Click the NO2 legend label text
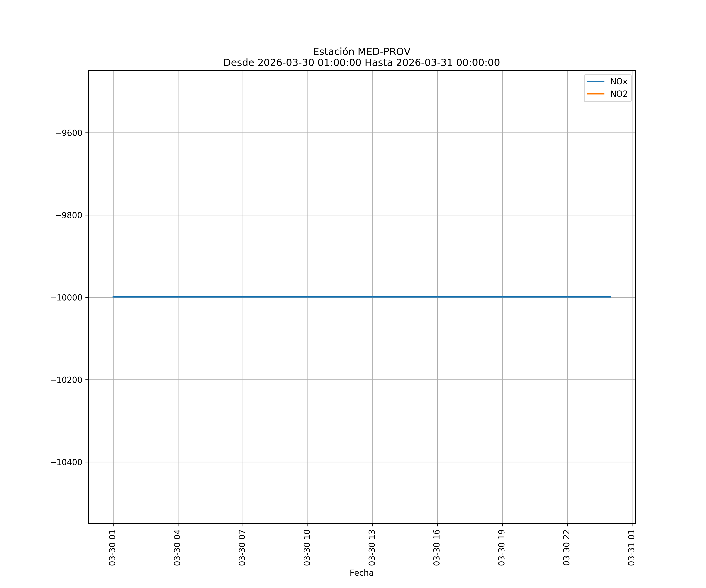706x588 pixels. [619, 94]
